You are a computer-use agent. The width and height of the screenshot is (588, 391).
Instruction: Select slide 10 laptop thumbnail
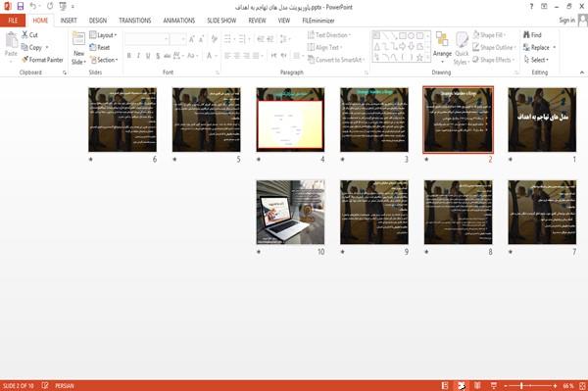290,213
